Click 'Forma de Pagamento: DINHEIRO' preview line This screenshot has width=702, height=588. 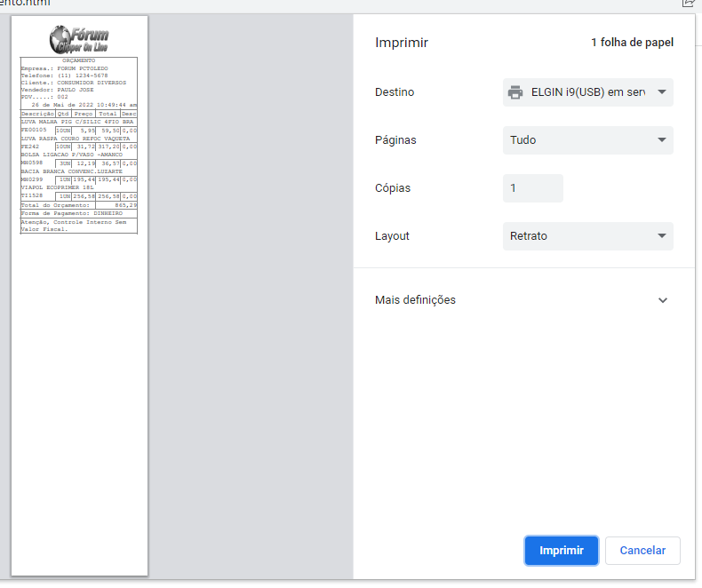click(72, 213)
